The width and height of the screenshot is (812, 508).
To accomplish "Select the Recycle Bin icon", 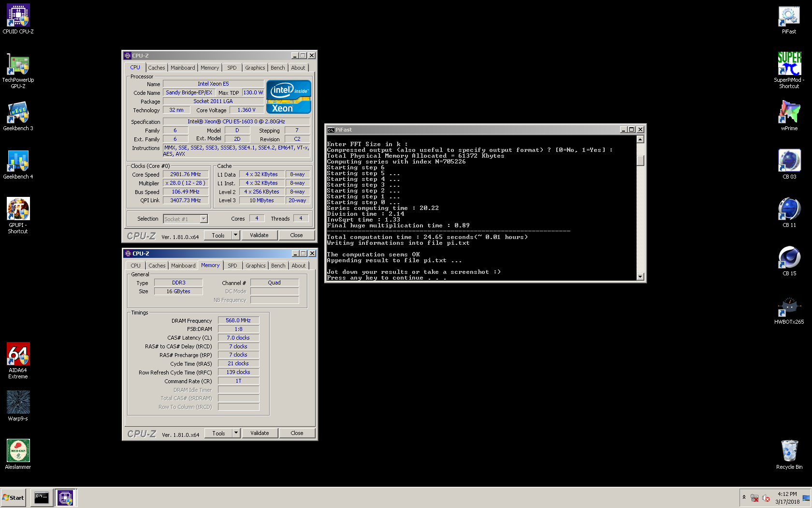I will click(x=789, y=455).
